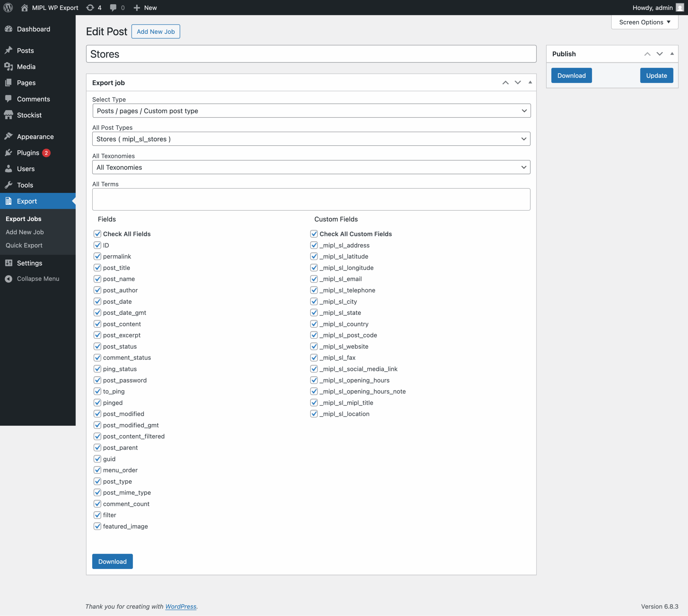This screenshot has height=616, width=688.
Task: Go to Quick Export submenu
Action: 24,245
